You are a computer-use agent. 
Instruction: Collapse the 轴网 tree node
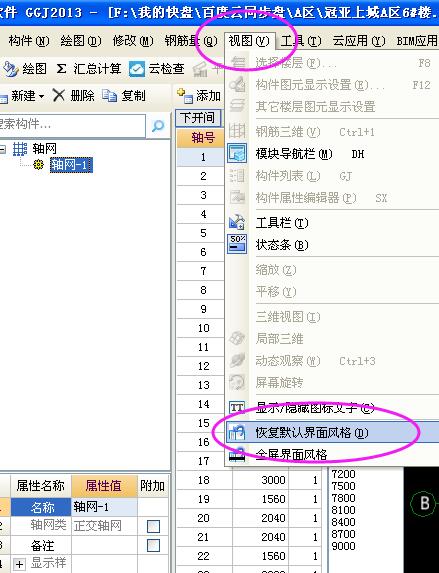(2, 149)
